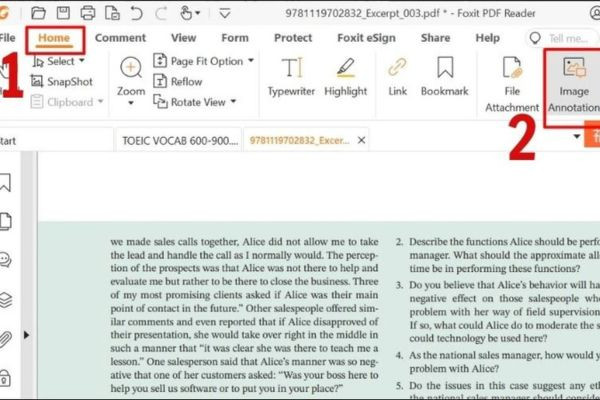Open the Form ribbon tab

[235, 38]
